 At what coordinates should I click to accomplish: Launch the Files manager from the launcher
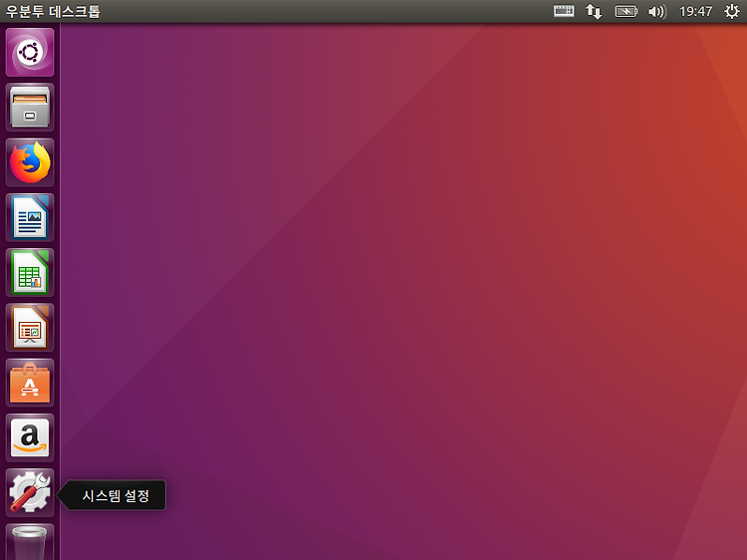30,108
